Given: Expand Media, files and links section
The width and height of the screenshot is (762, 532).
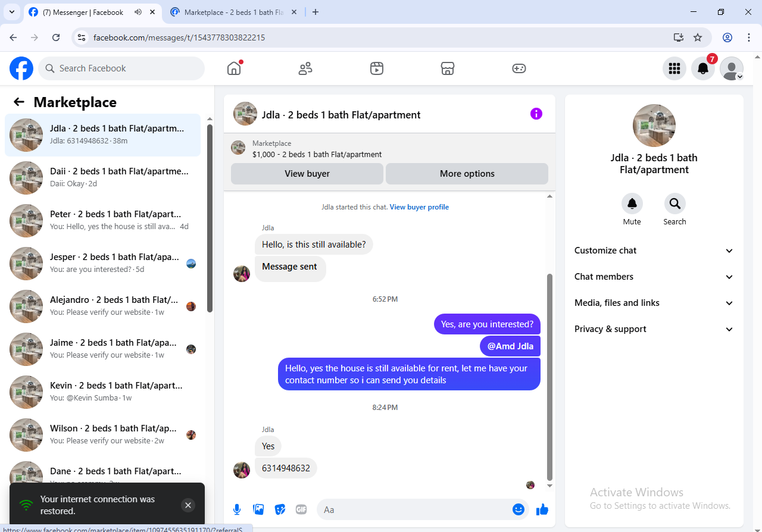Looking at the screenshot, I should (x=654, y=303).
